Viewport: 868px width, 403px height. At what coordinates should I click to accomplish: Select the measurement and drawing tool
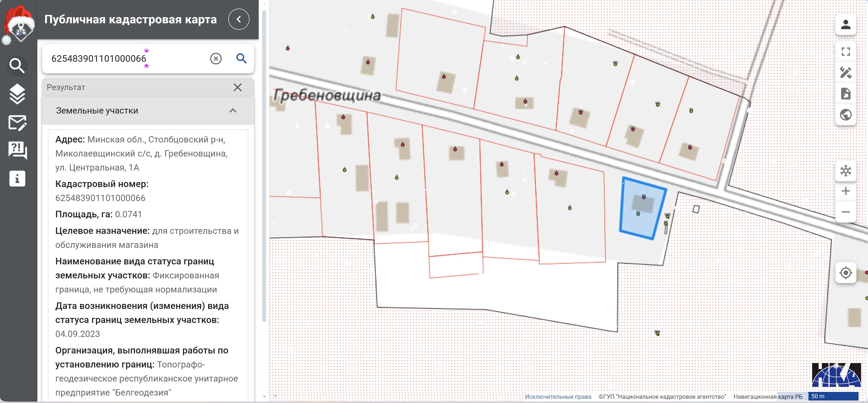[845, 72]
